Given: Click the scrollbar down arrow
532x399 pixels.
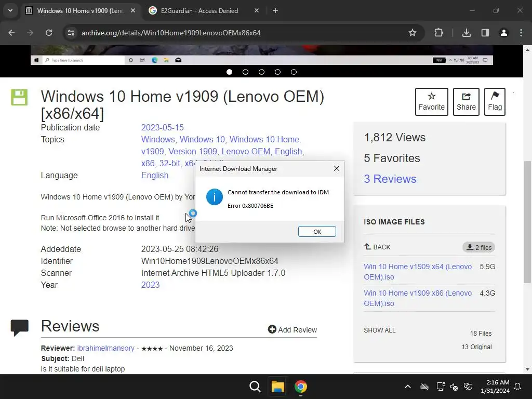Looking at the screenshot, I should coord(527,369).
